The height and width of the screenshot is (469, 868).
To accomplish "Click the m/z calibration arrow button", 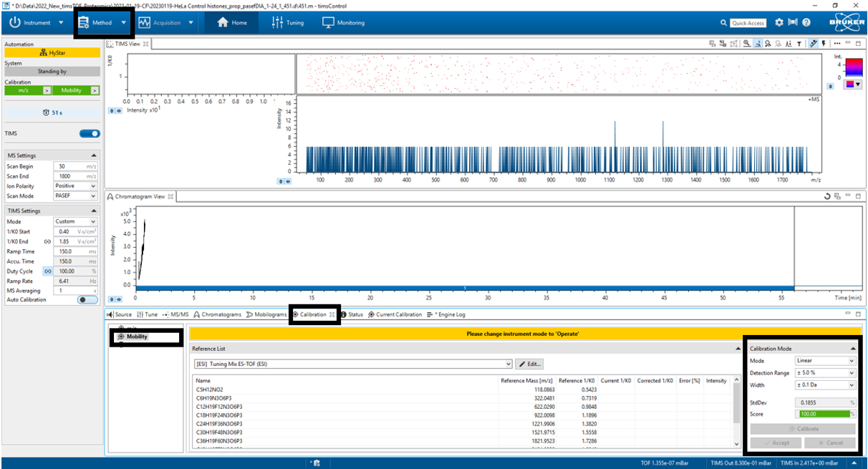I will click(47, 91).
